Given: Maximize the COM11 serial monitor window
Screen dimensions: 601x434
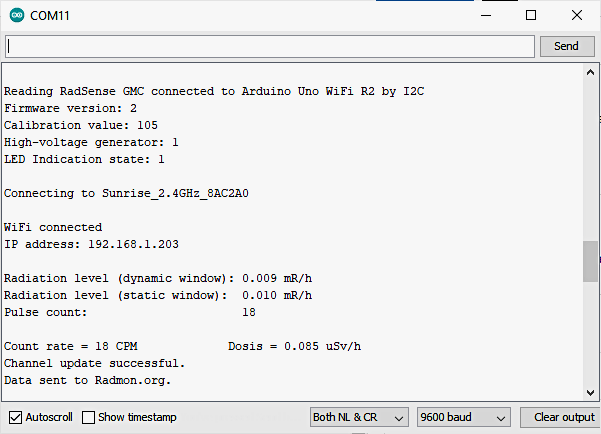Looking at the screenshot, I should point(531,16).
